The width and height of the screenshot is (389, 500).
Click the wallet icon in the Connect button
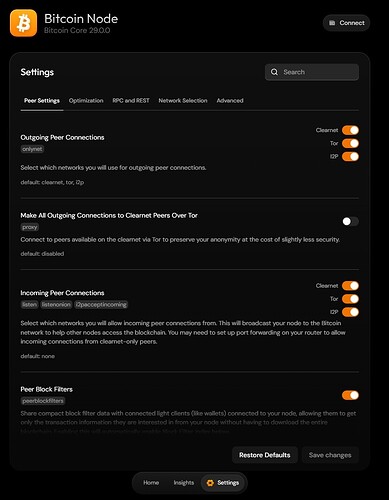coord(332,23)
